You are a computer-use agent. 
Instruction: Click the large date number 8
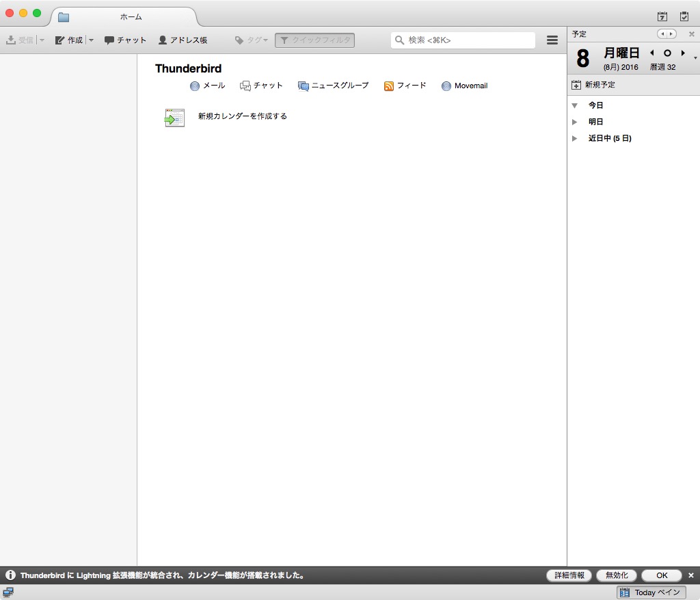tap(583, 59)
